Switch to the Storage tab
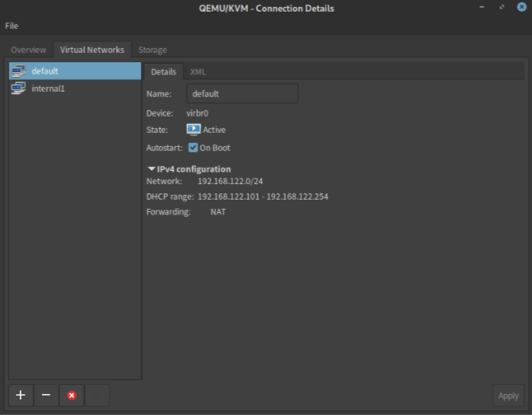 tap(152, 50)
